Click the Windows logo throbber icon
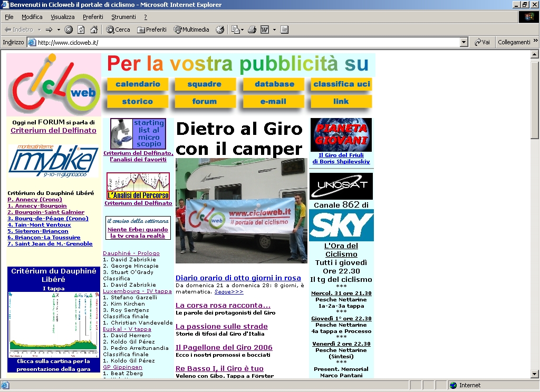 point(528,17)
